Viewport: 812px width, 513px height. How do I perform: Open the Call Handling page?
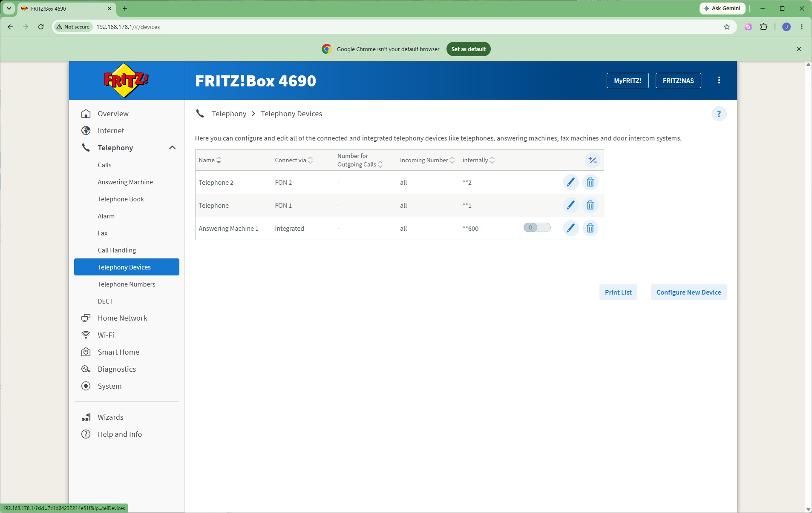click(x=117, y=250)
